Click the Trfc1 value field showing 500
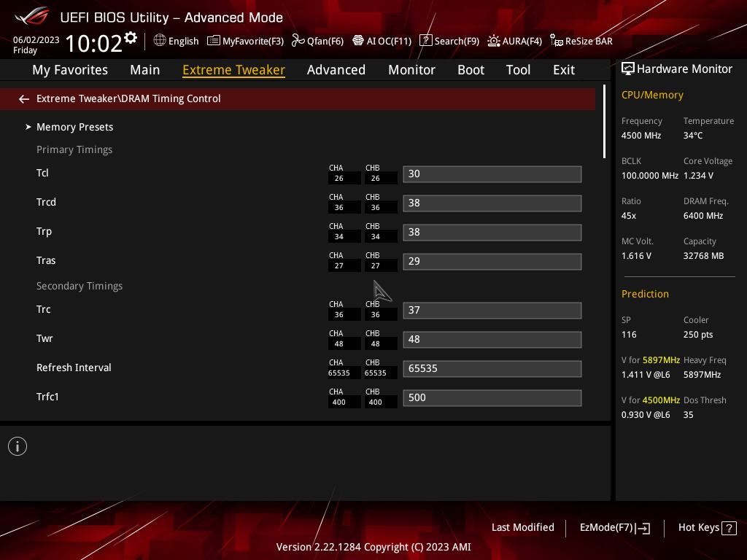This screenshot has height=560, width=747. click(492, 398)
